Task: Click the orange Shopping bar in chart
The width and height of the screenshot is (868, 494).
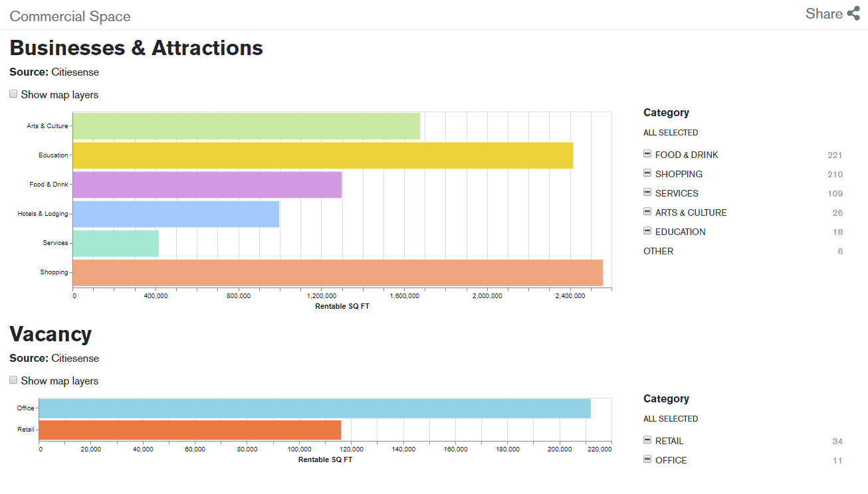Action: click(338, 273)
